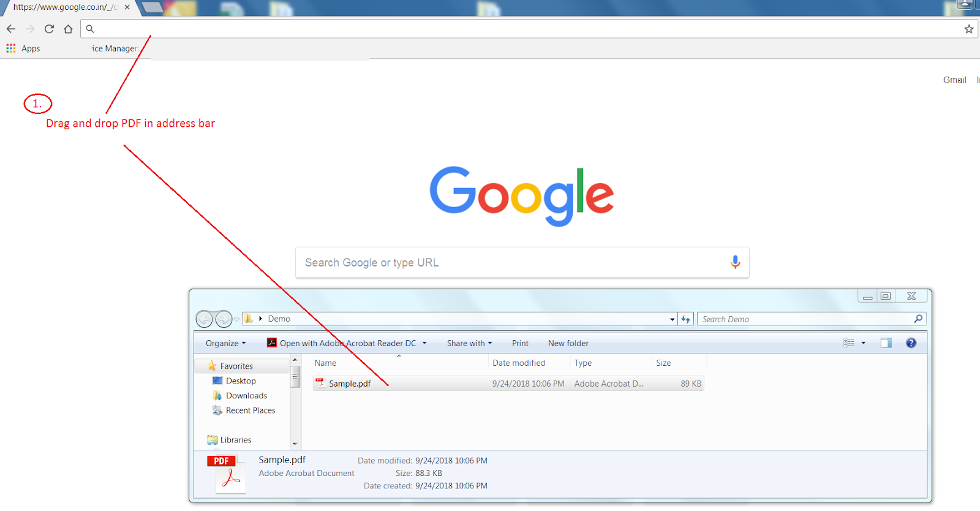Click the Chrome forward arrow
This screenshot has width=980, height=511.
click(30, 29)
